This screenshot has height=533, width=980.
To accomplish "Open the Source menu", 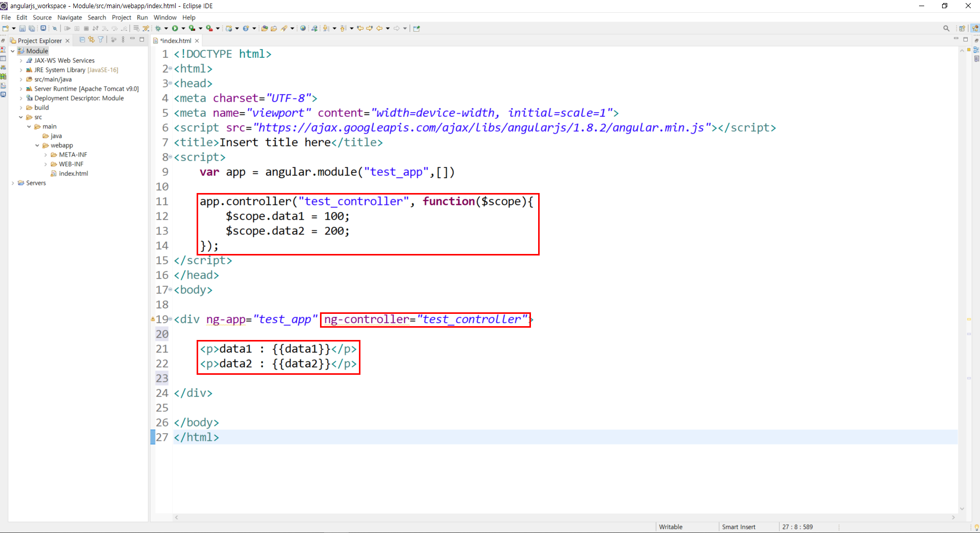I will click(x=42, y=17).
